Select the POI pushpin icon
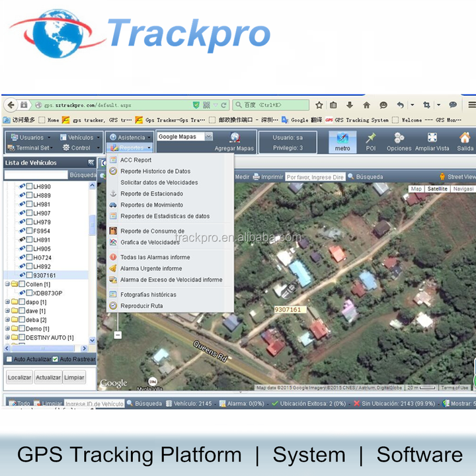Screen dimensions: 476x476 tap(371, 138)
